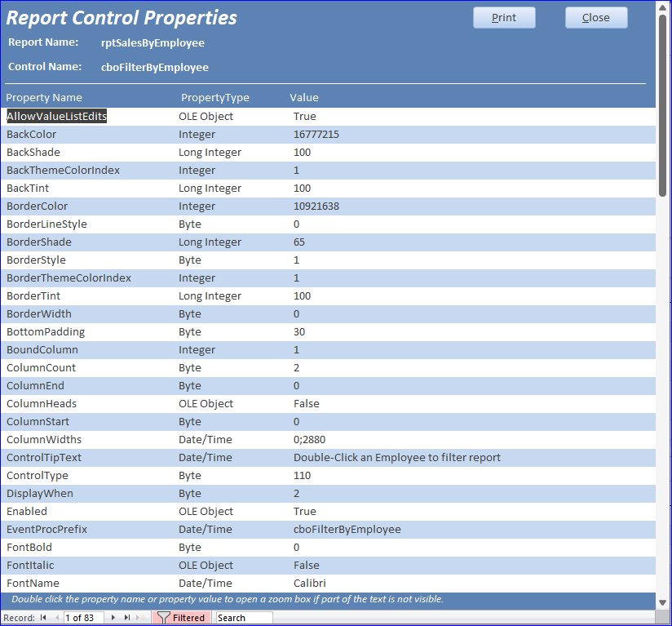672x626 pixels.
Task: Go to previous record arrow
Action: coord(57,617)
